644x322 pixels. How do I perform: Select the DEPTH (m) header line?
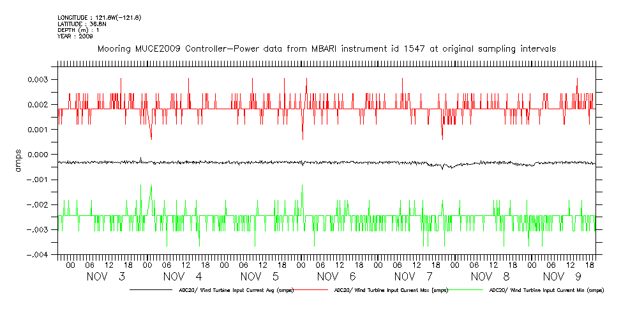point(79,30)
